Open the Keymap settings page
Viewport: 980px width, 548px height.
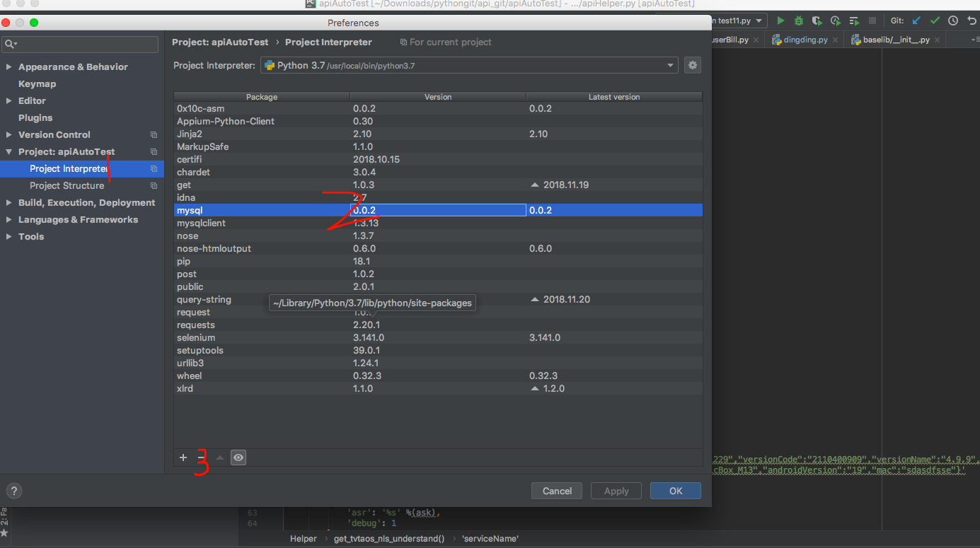click(37, 83)
